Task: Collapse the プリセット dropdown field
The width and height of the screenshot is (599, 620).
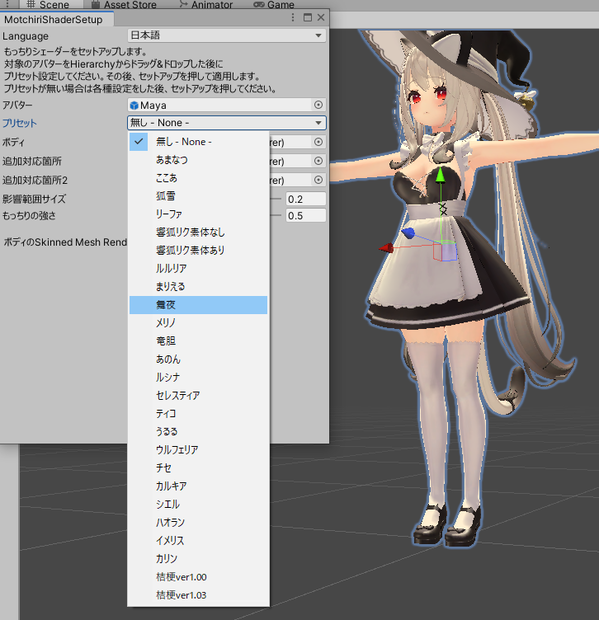Action: [227, 123]
